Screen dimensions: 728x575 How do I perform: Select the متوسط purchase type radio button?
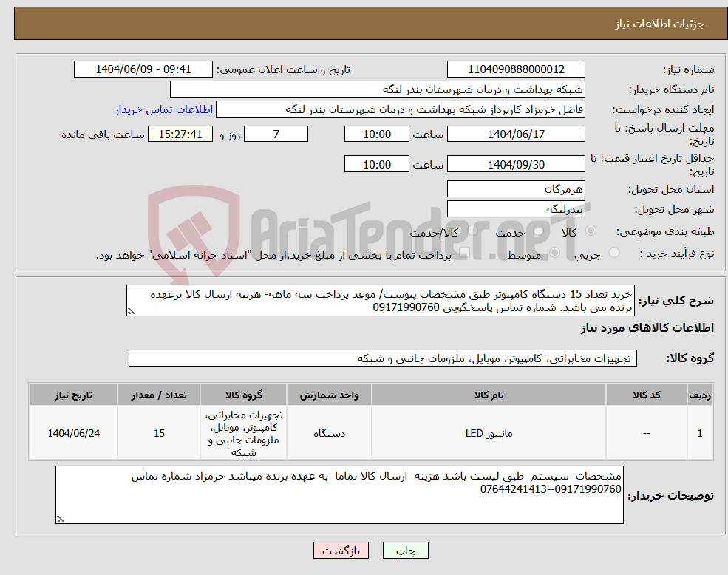click(x=554, y=251)
